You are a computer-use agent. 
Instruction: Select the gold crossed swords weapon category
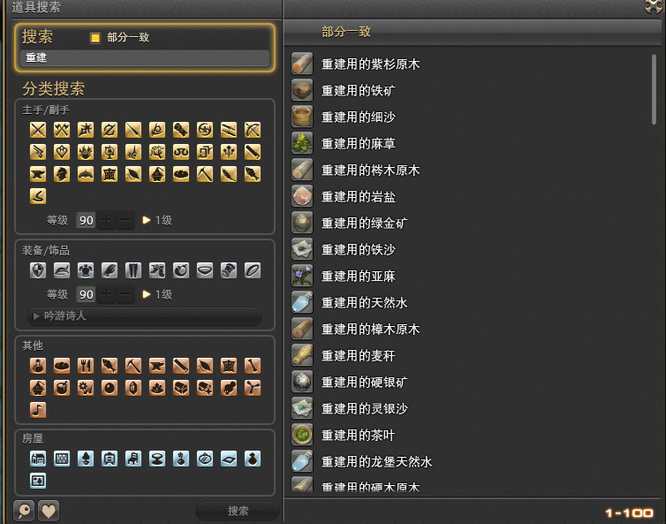pyautogui.click(x=38, y=130)
